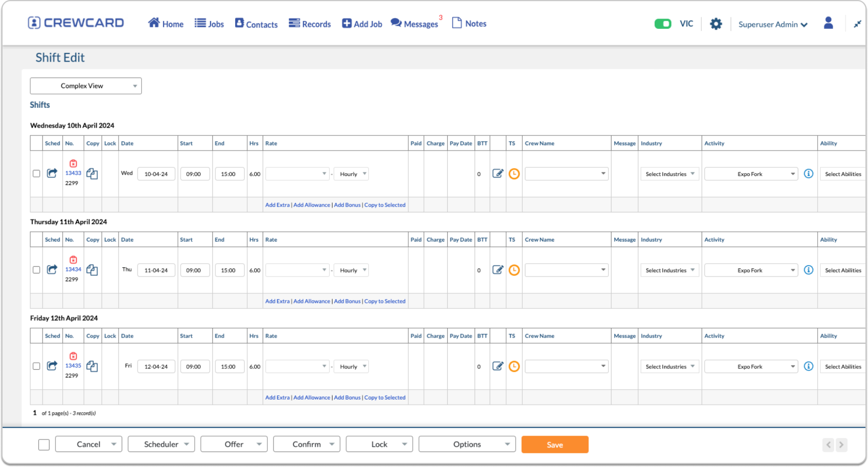Click the orange Save button

(555, 445)
